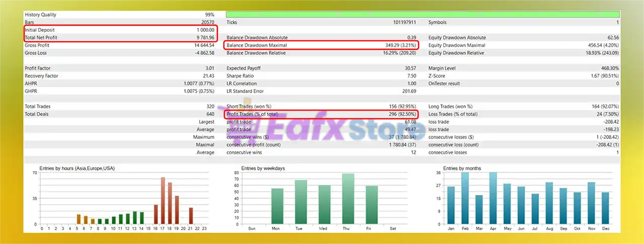Select the Sharpe Ratio value 7.50
The image size is (644, 244).
(x=411, y=76)
